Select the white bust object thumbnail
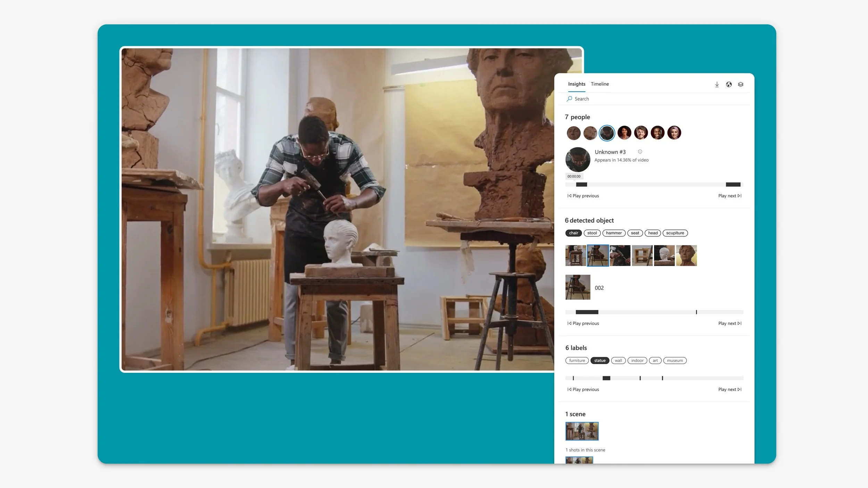The height and width of the screenshot is (488, 868). 664,256
